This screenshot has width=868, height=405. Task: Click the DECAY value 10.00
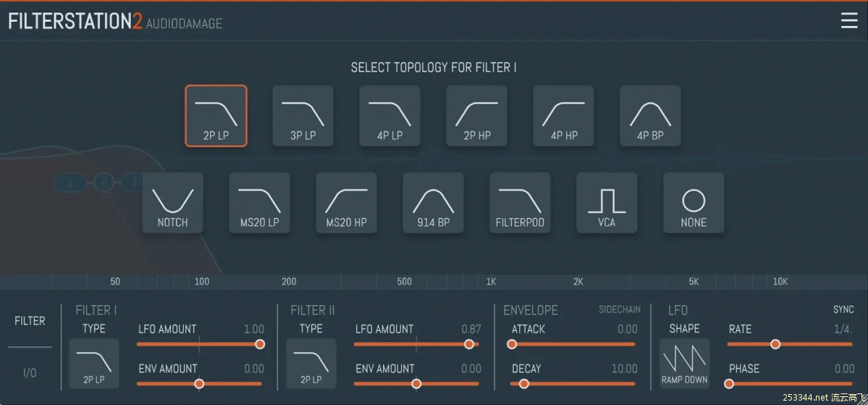pos(625,369)
